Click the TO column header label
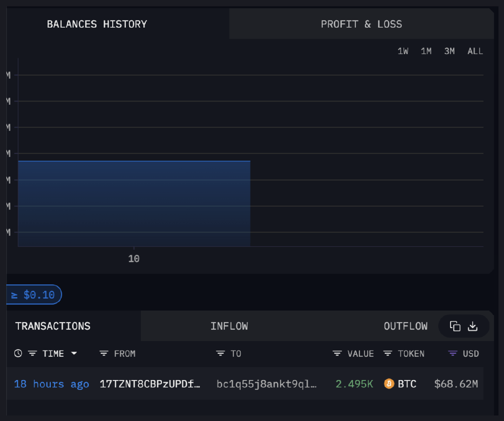Image resolution: width=504 pixels, height=421 pixels. click(x=236, y=354)
